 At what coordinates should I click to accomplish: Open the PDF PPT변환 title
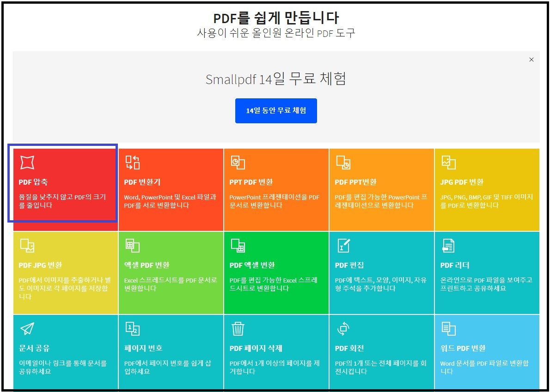356,182
